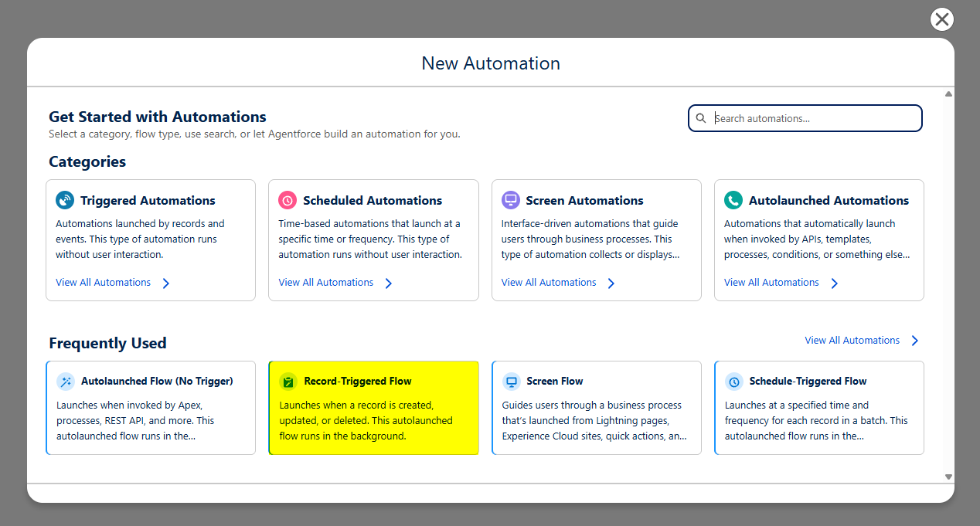980x526 pixels.
Task: Click the Record-Triggered Flow clipboard icon
Action: click(x=288, y=381)
